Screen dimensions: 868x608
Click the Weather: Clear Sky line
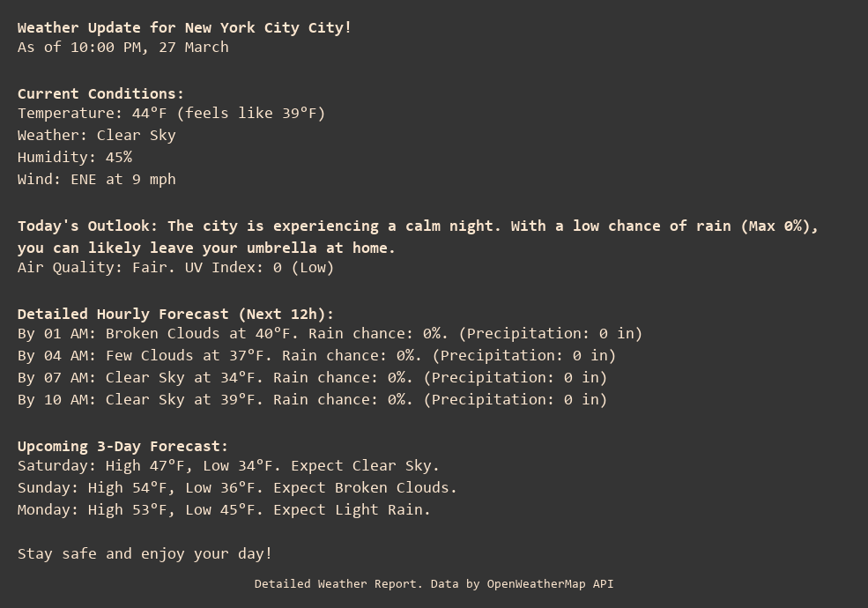click(97, 135)
